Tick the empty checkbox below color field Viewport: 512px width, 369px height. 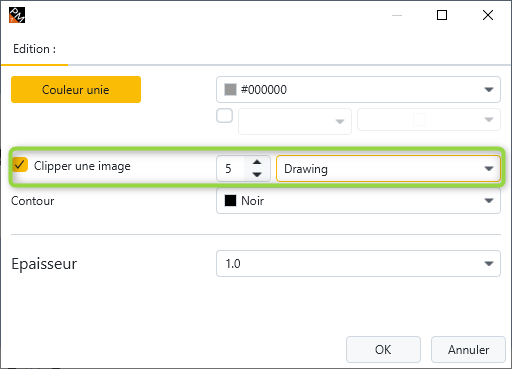[x=224, y=116]
